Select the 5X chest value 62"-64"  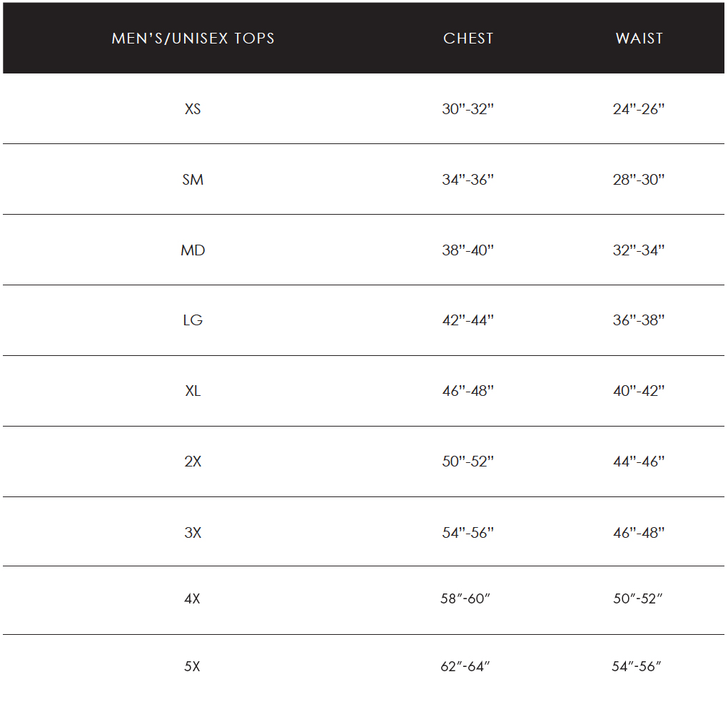click(465, 667)
